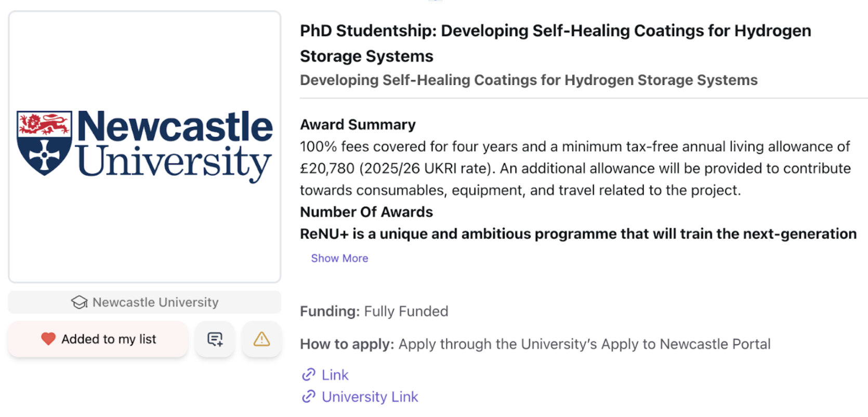Click chain icon beside Link

point(309,374)
